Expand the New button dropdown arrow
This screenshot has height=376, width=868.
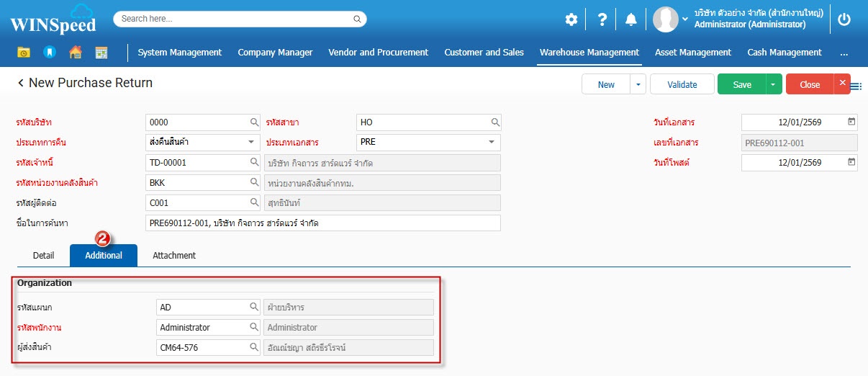point(638,84)
